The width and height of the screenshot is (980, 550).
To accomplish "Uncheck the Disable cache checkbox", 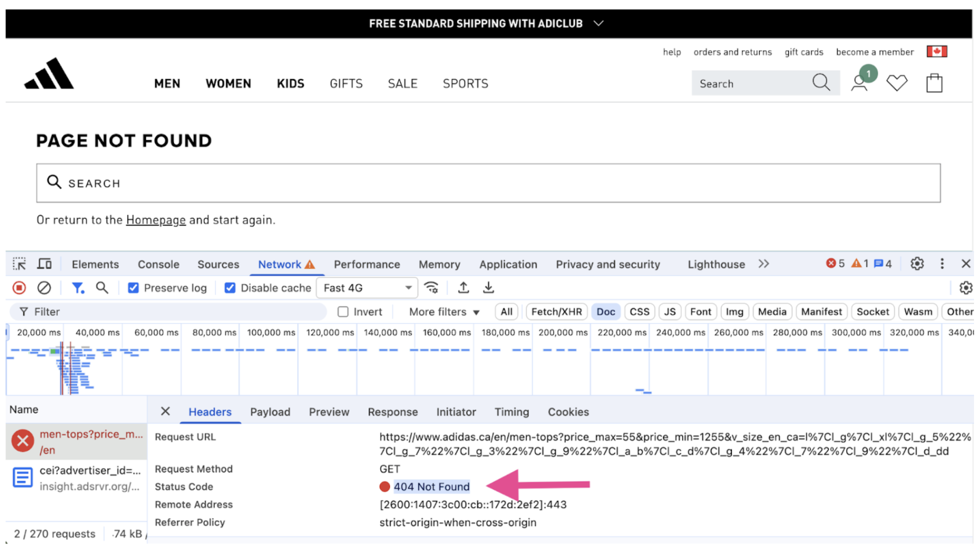I will click(x=230, y=288).
